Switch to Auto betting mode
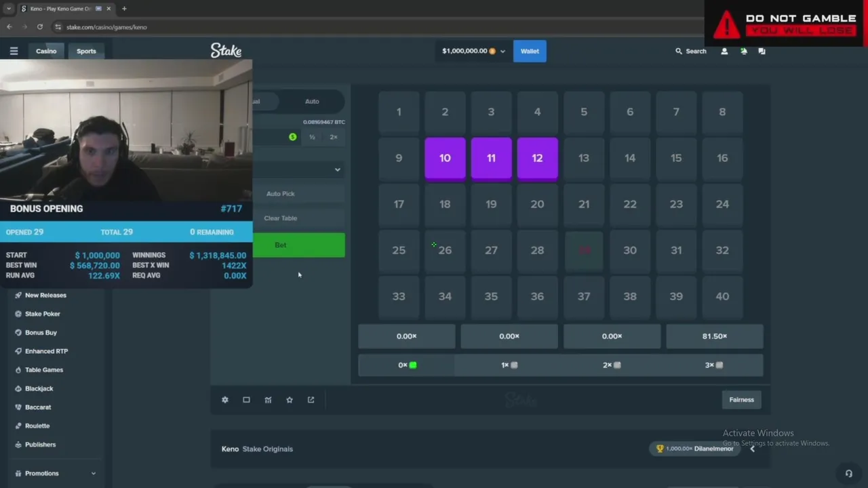Viewport: 868px width, 488px height. pos(312,101)
